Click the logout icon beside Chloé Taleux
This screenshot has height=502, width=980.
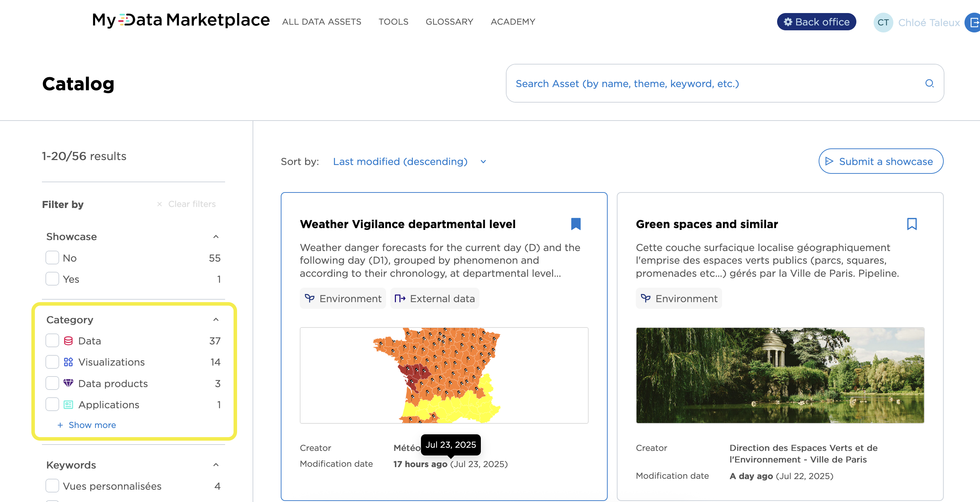pyautogui.click(x=974, y=23)
